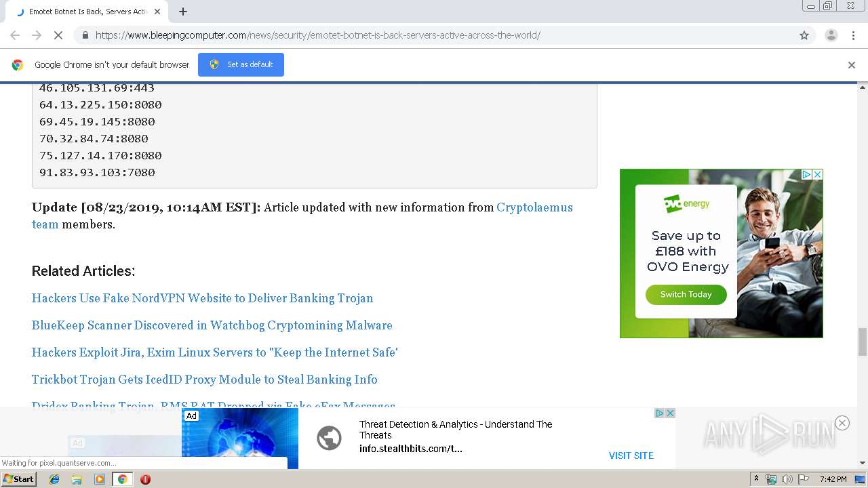Viewport: 868px width, 488px height.
Task: Stop loading the page
Action: pyautogui.click(x=58, y=35)
